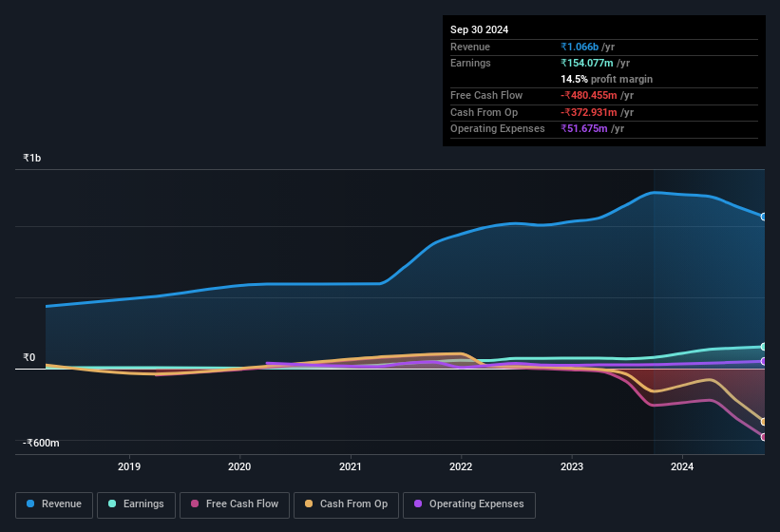Click the ₹154.077m earnings value
Screen dimensions: 780x532
[x=587, y=63]
